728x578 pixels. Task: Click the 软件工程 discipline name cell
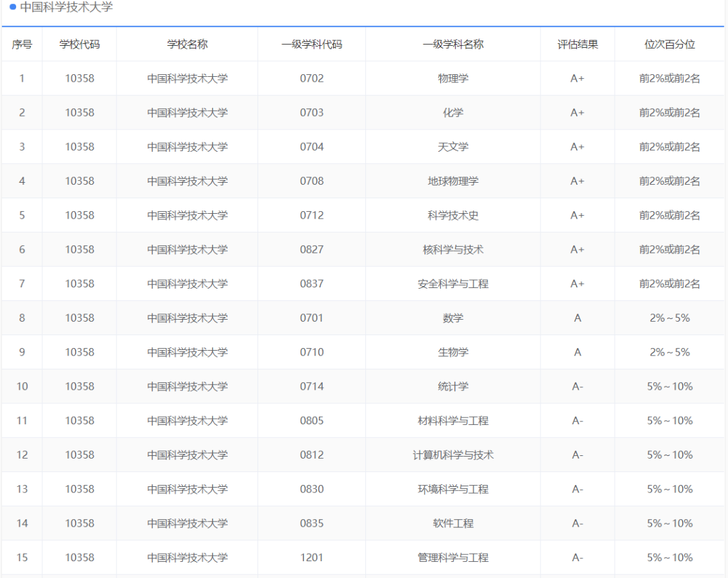[x=453, y=523]
